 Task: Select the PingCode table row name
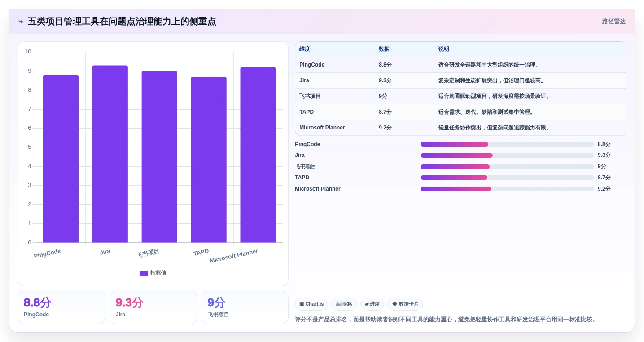[312, 65]
